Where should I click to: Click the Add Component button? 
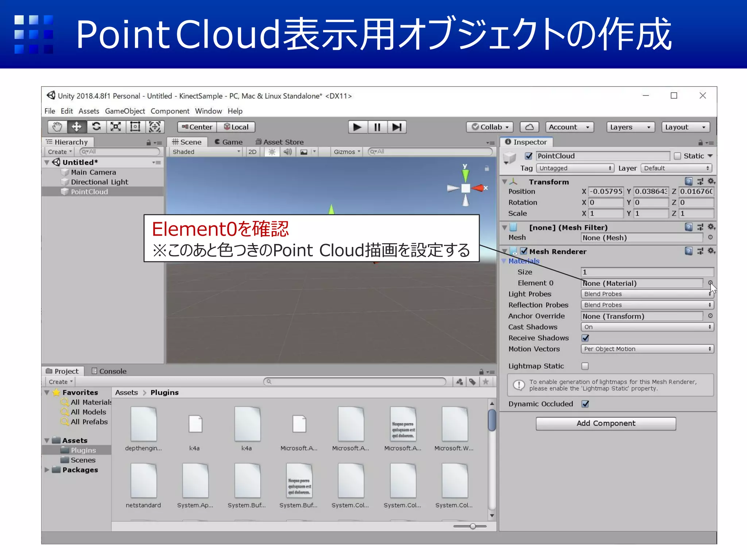(606, 423)
